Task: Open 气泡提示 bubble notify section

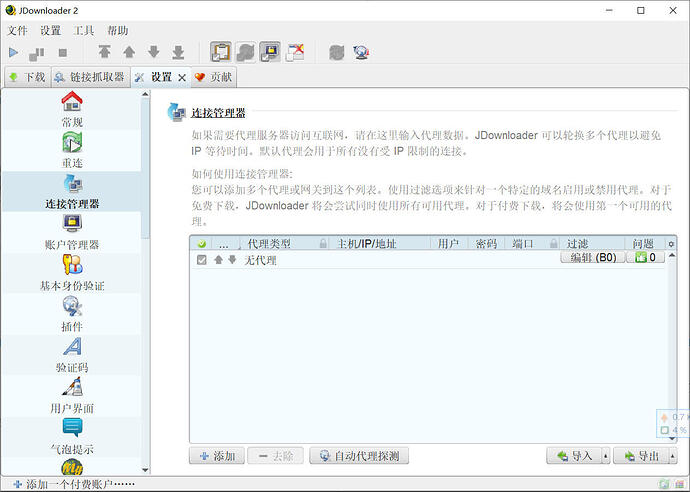Action: pyautogui.click(x=72, y=437)
